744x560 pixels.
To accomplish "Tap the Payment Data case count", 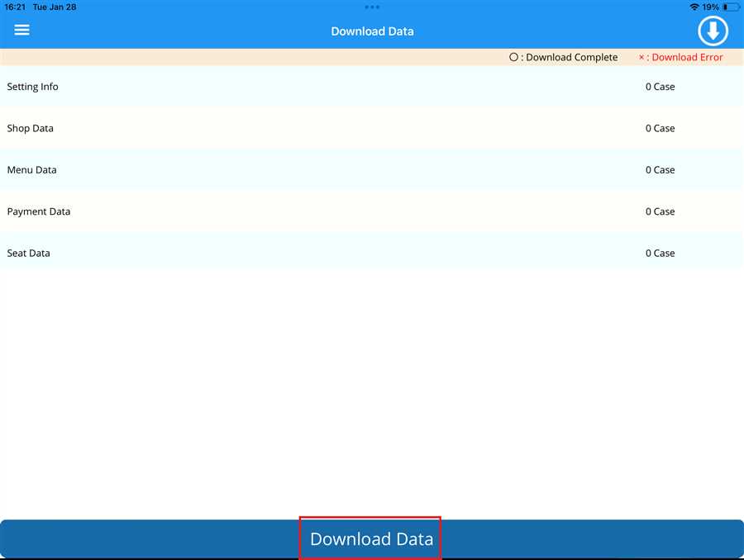I will pyautogui.click(x=660, y=211).
